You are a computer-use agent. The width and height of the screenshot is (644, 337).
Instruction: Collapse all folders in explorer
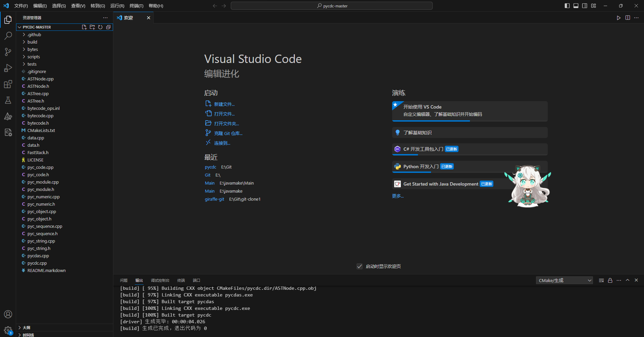108,27
